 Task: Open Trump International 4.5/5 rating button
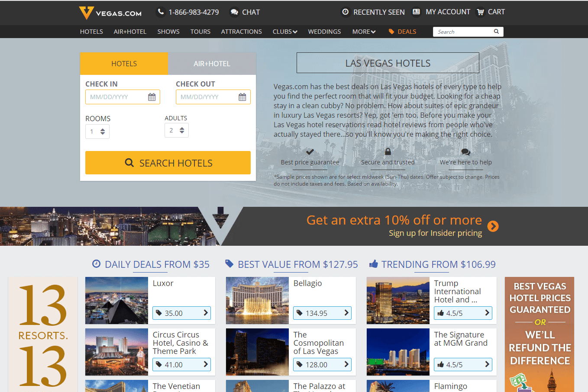(x=463, y=313)
